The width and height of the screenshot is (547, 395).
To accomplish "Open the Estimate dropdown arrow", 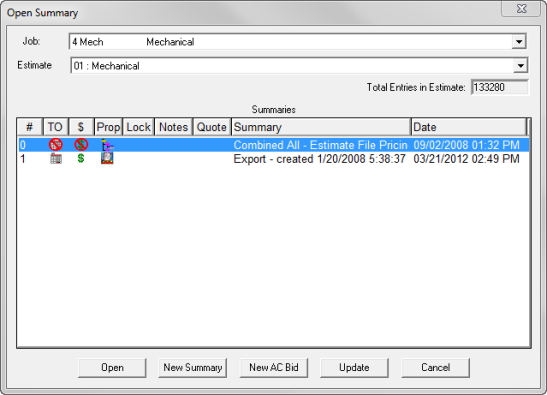I will tap(520, 66).
